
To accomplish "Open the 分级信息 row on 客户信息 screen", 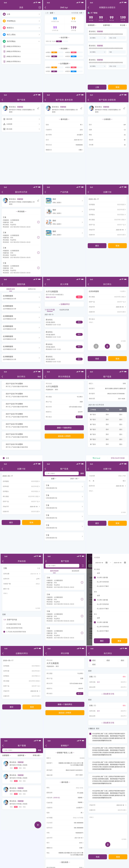I will pos(21,124).
